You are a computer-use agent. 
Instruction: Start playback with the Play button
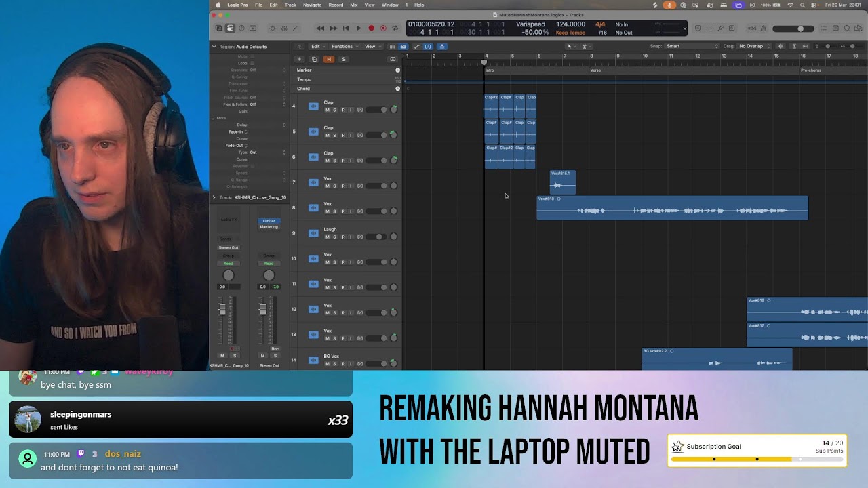pyautogui.click(x=359, y=28)
